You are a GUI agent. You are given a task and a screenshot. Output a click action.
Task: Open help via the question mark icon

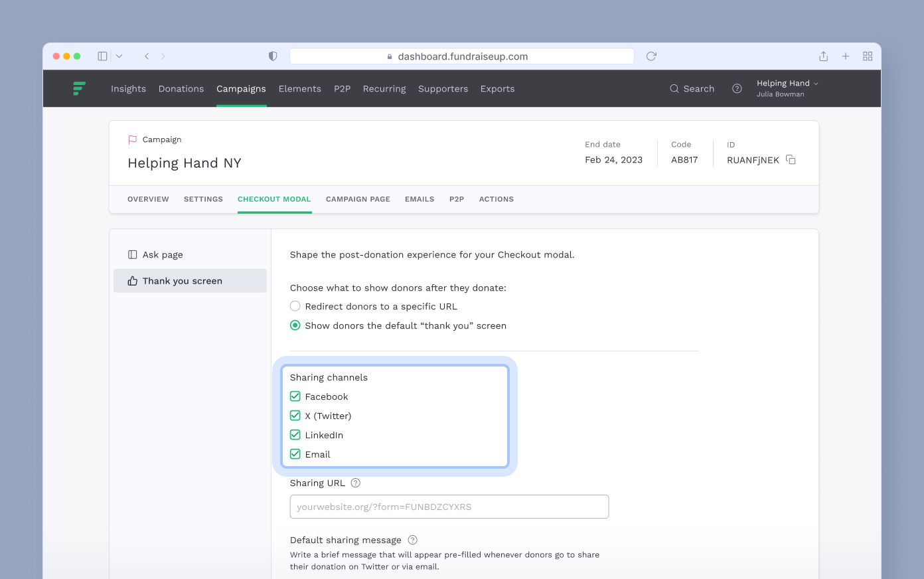737,88
